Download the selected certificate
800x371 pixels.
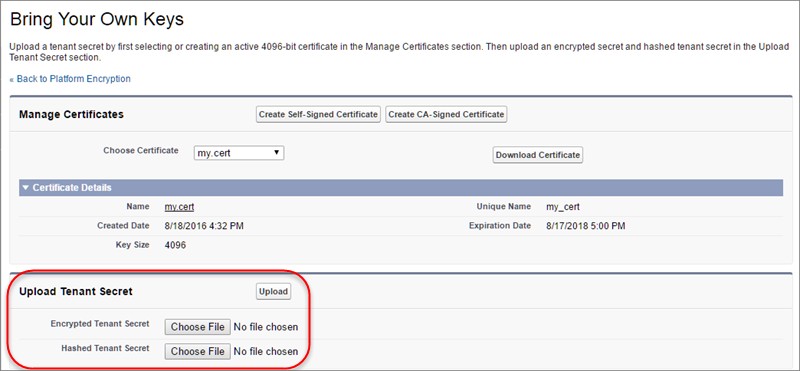(538, 155)
